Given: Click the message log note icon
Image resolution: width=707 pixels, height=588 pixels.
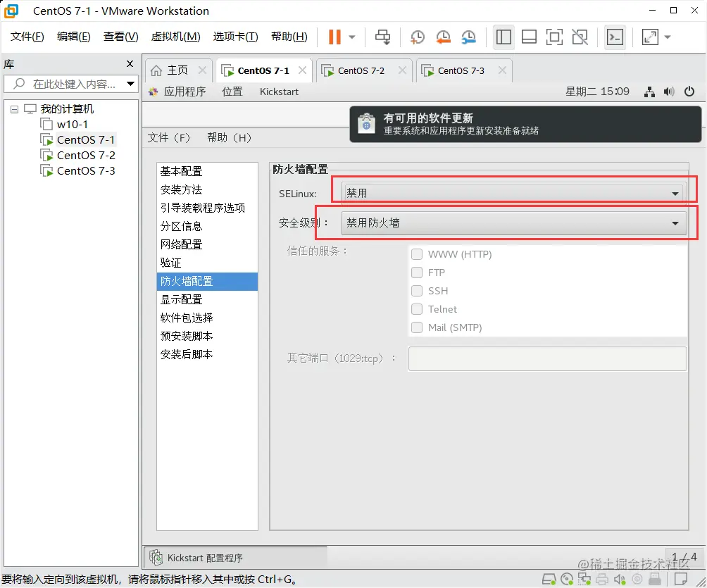Looking at the screenshot, I should [x=681, y=579].
